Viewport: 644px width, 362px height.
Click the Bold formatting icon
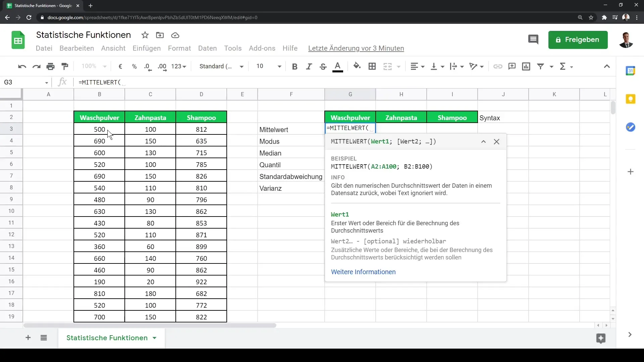[294, 66]
